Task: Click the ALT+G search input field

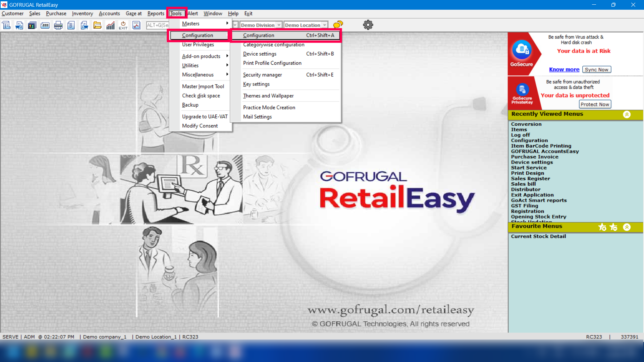Action: click(x=158, y=25)
